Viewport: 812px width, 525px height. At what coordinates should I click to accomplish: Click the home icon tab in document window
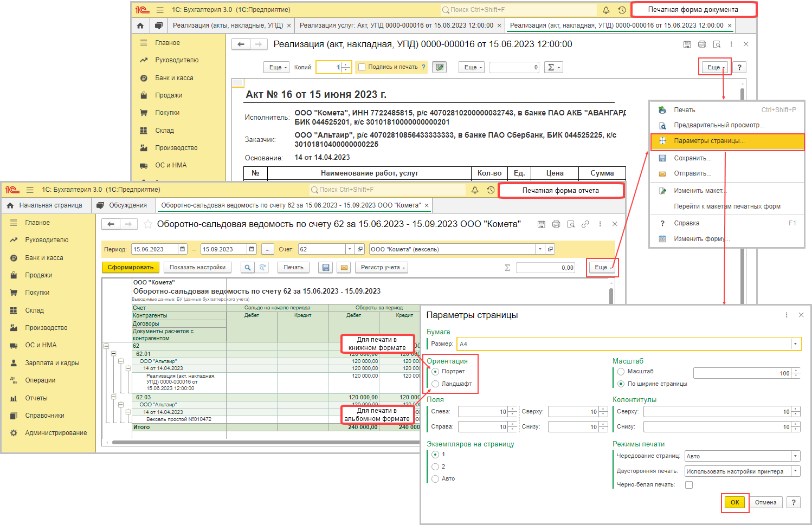pyautogui.click(x=140, y=25)
